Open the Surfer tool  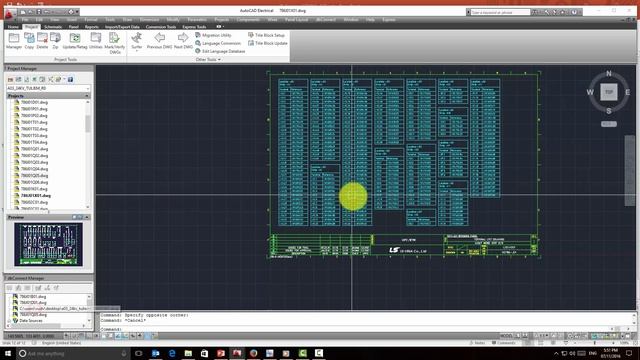pyautogui.click(x=137, y=41)
